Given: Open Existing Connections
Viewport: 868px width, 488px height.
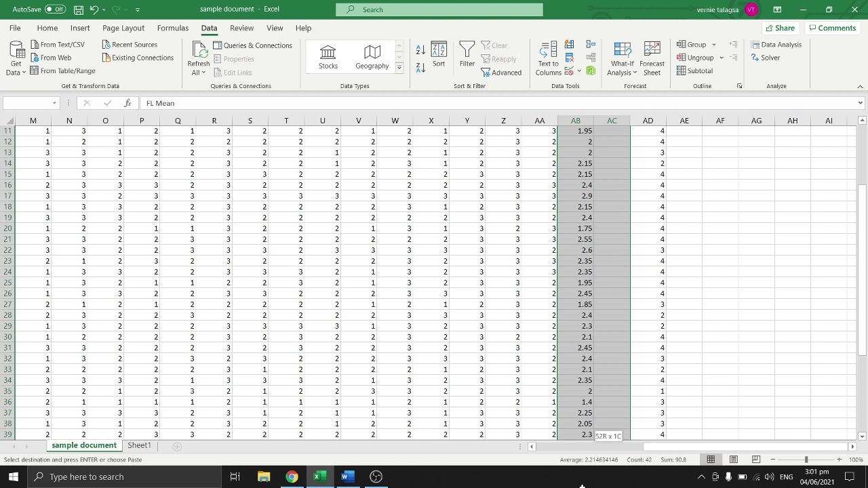Looking at the screenshot, I should pos(138,58).
